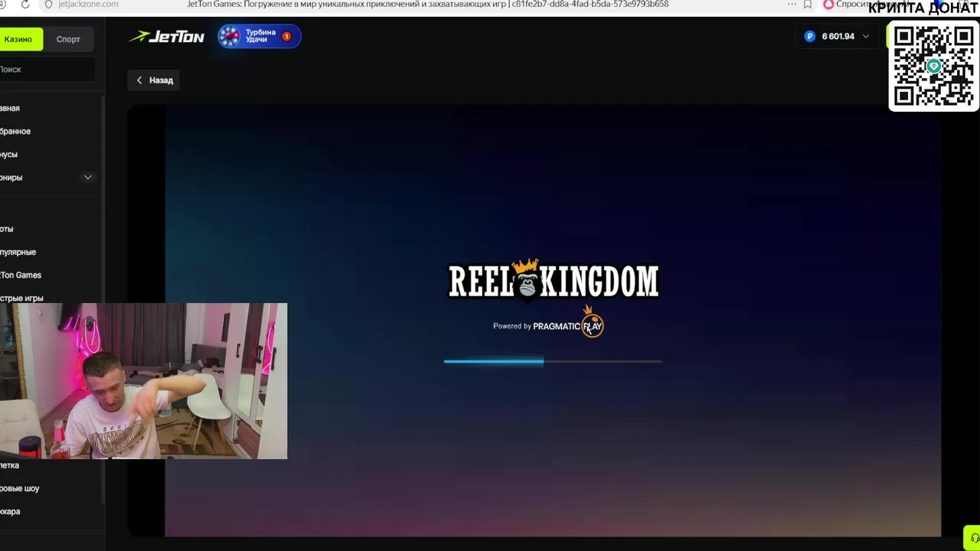Click the sidebar vertical scrollbar
Viewport: 980px width, 551px height.
pyautogui.click(x=103, y=298)
